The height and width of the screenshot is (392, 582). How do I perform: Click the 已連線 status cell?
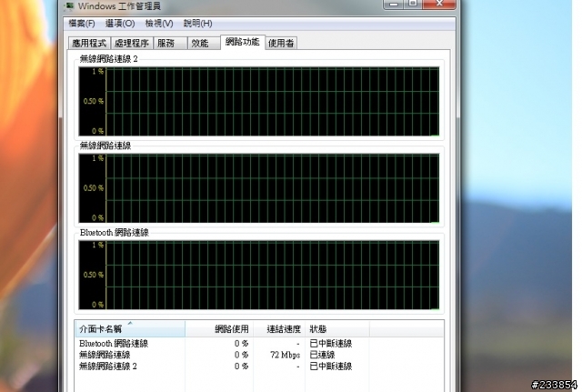pyautogui.click(x=322, y=355)
